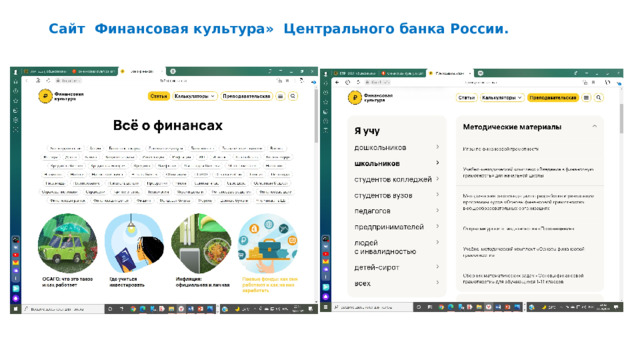Screen dimensions: 640x360
Task: Switch to the second browser tab in right window
Action: 402,73
